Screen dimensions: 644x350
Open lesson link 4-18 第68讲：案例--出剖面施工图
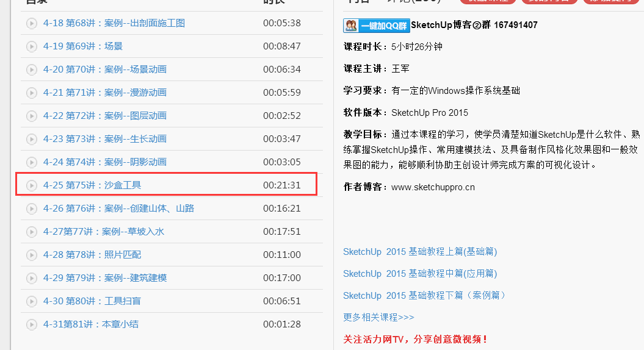pyautogui.click(x=114, y=23)
